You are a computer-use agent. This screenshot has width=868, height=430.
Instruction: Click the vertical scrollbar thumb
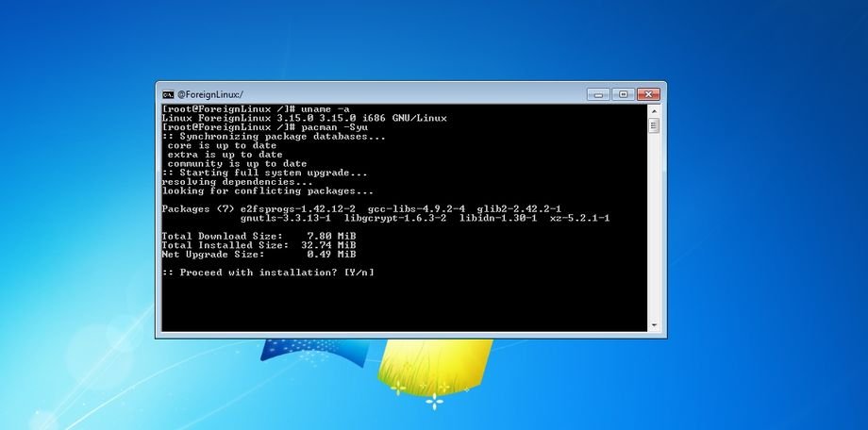(653, 125)
